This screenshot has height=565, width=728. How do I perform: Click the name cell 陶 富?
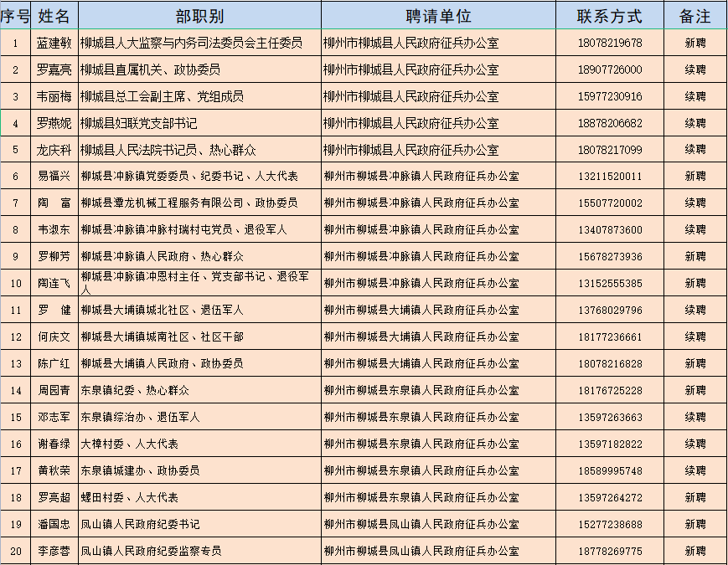coord(54,203)
